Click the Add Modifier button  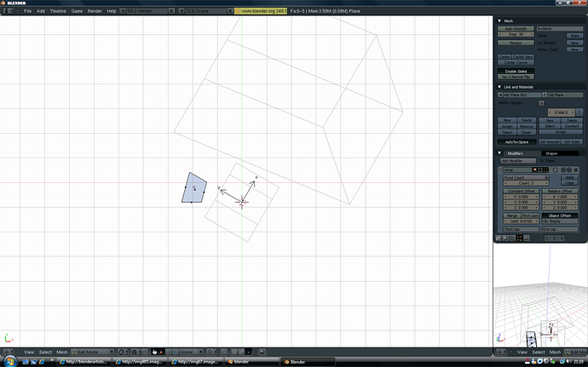click(x=518, y=160)
